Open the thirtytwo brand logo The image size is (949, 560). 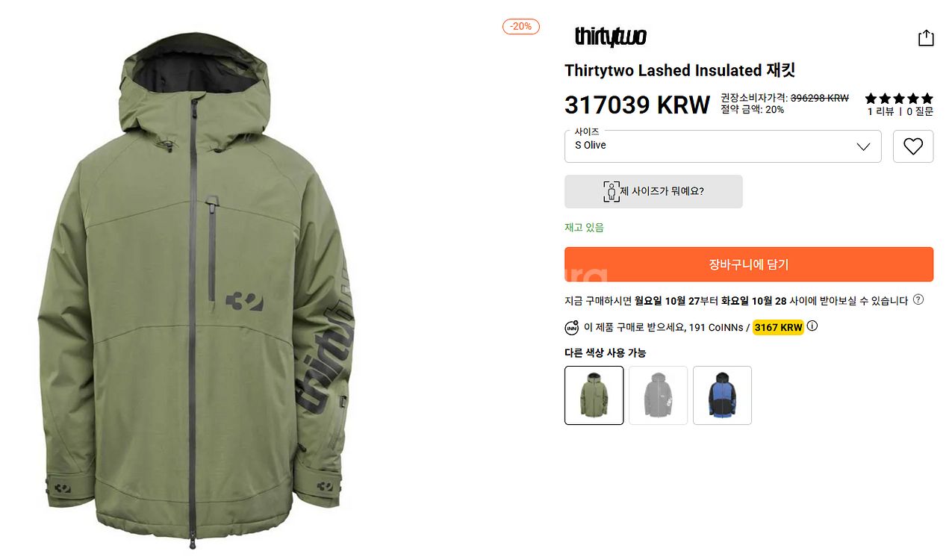tap(610, 37)
